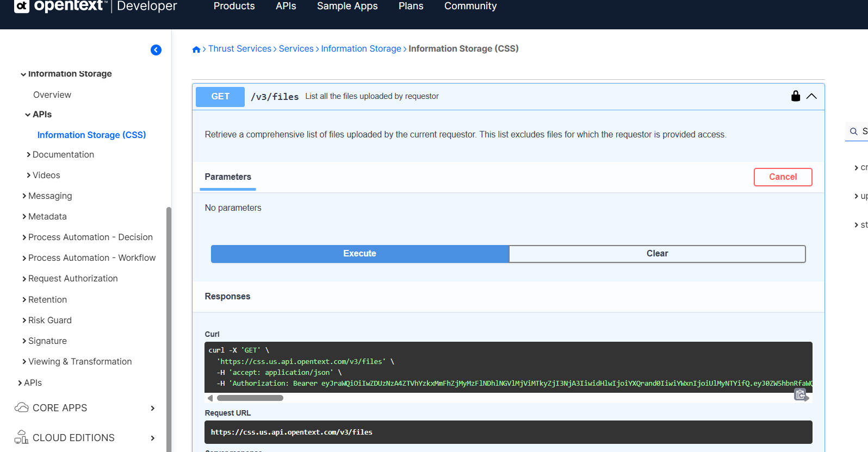Click the Clear button
The image size is (868, 452).
point(658,254)
